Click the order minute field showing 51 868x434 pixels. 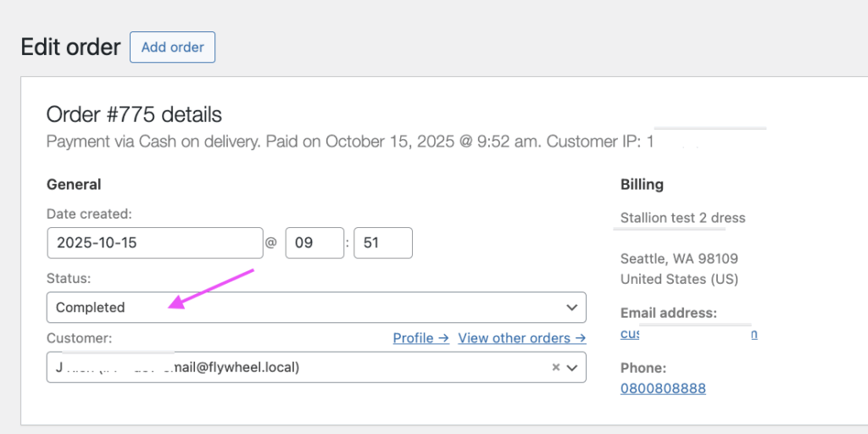382,242
